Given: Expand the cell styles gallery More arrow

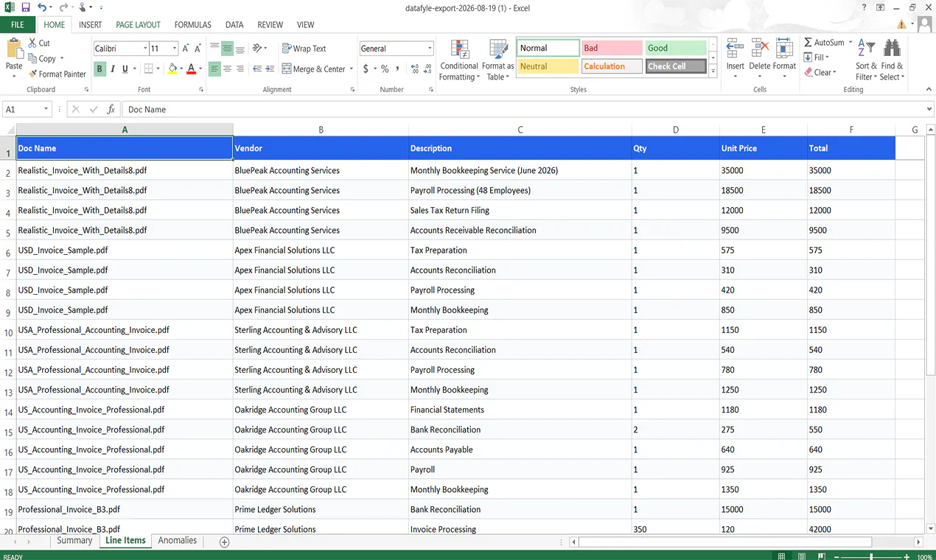Looking at the screenshot, I should pos(713,71).
